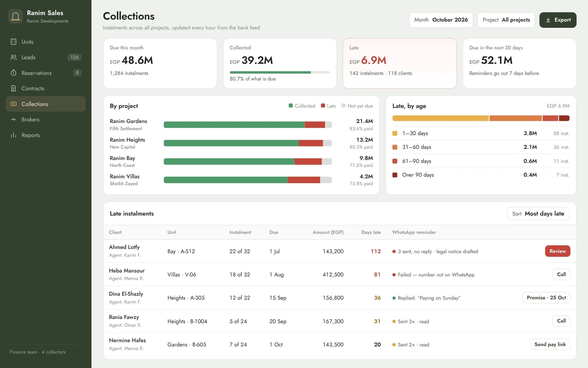Open the Units section
The image size is (588, 368).
(46, 42)
